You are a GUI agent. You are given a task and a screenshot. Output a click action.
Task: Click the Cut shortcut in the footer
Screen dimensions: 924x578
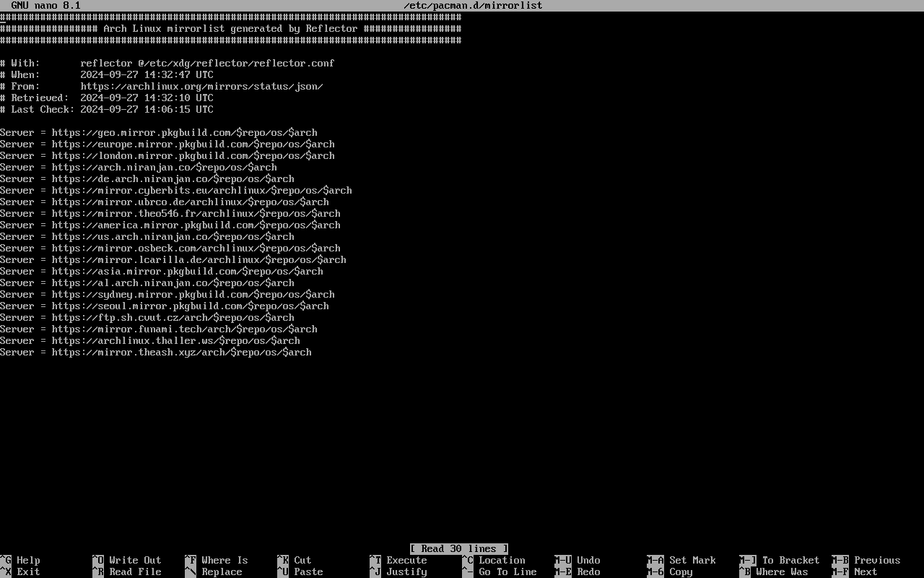coord(302,560)
